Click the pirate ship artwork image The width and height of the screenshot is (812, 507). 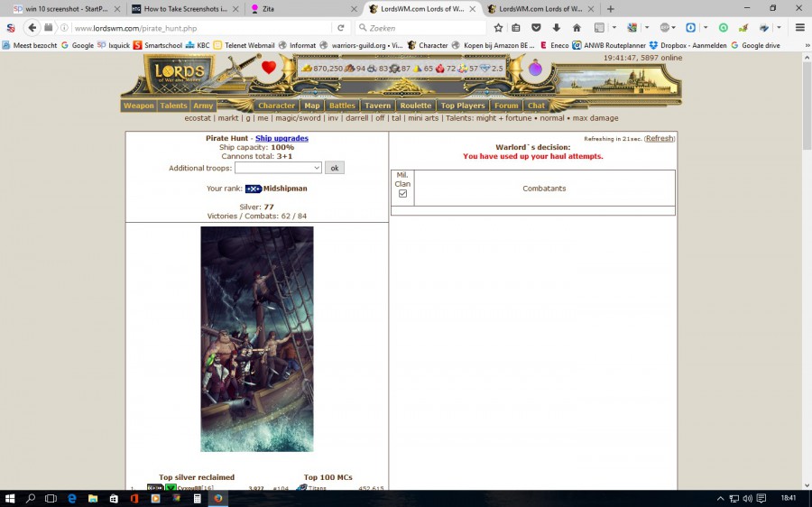[x=257, y=338]
